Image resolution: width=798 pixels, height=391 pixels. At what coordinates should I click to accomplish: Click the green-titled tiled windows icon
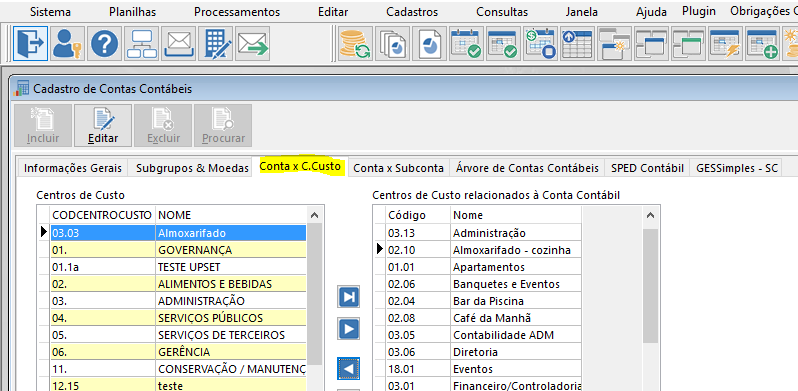tap(689, 43)
